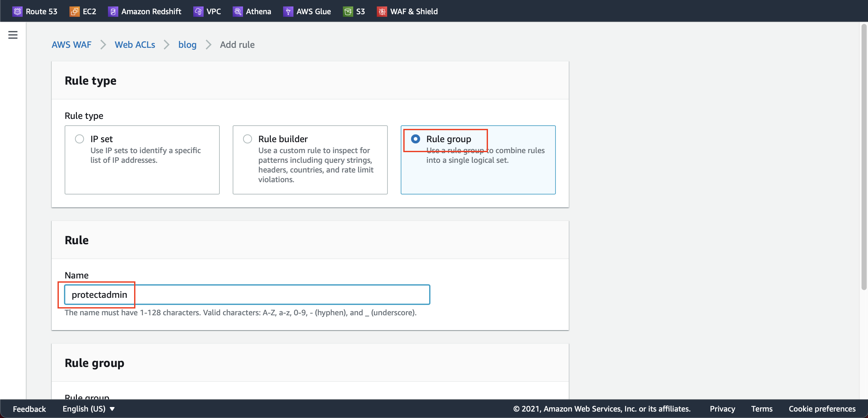Screen dimensions: 868x418
Task: Click the Athena shortcut label
Action: (x=259, y=11)
